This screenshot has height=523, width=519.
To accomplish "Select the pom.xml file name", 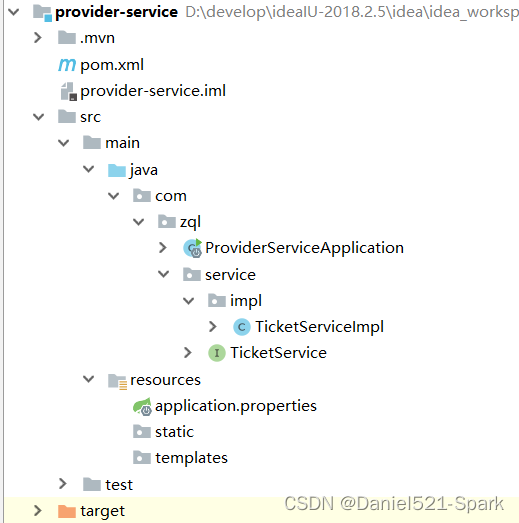I will coord(112,65).
